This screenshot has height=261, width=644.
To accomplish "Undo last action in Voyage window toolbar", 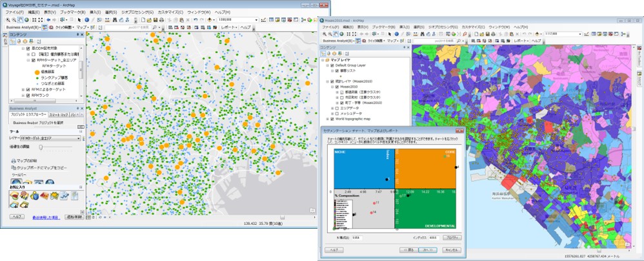I will [196, 20].
